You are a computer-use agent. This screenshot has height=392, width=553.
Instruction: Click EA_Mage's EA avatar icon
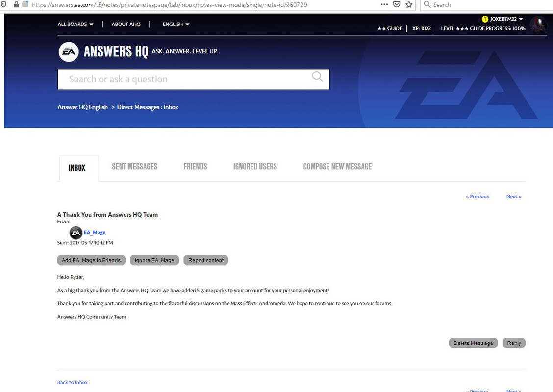click(x=76, y=233)
